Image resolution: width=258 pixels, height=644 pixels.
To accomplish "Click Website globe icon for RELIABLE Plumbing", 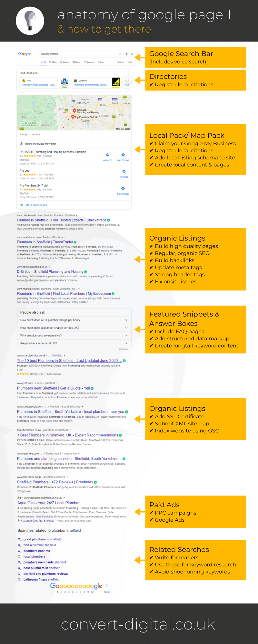I will [x=107, y=155].
